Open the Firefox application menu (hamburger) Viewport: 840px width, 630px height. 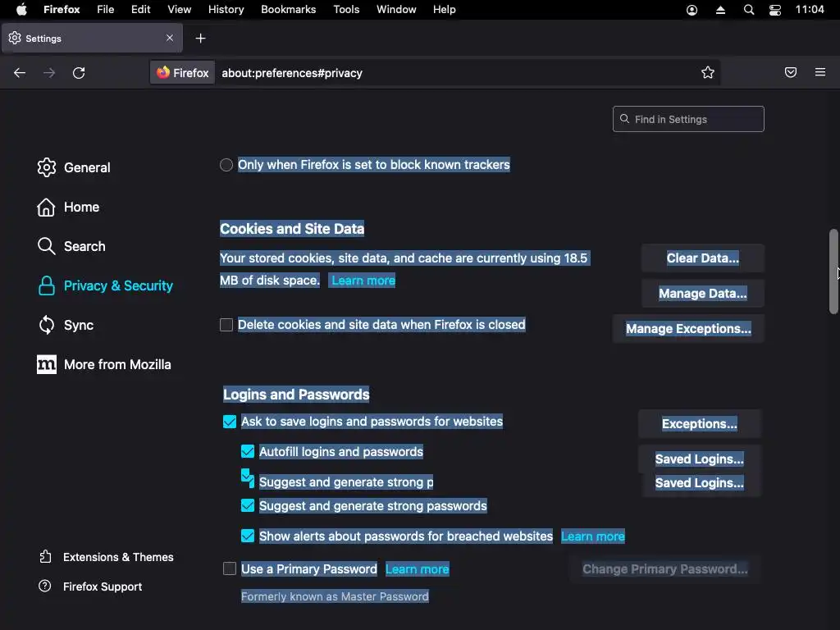coord(820,73)
